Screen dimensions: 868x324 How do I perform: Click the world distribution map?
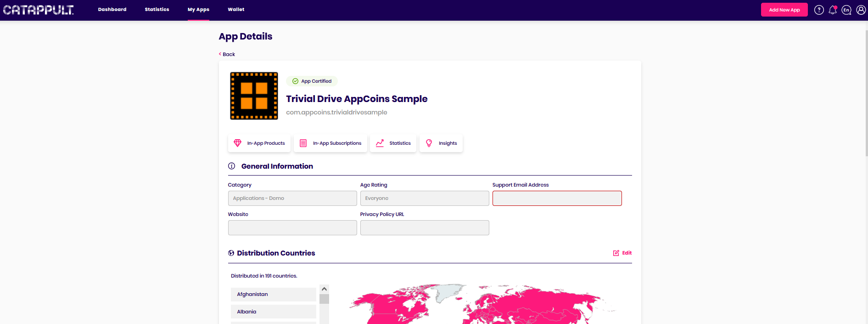tap(482, 304)
